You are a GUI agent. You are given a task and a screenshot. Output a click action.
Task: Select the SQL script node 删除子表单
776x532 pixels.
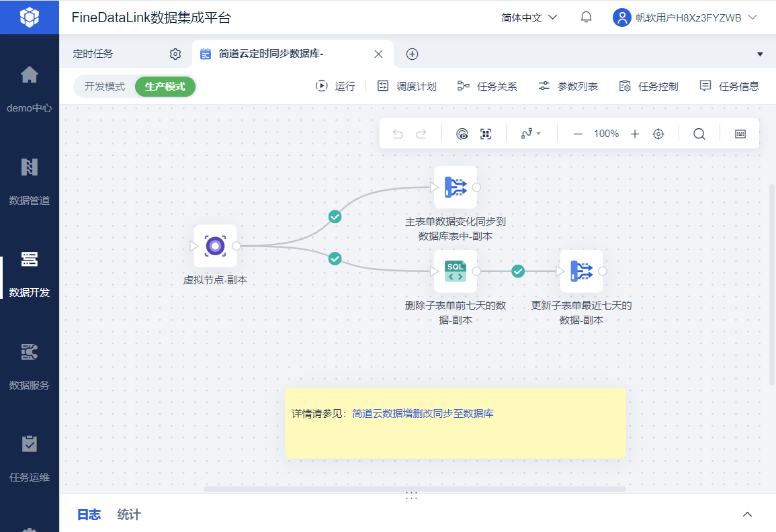tap(456, 271)
